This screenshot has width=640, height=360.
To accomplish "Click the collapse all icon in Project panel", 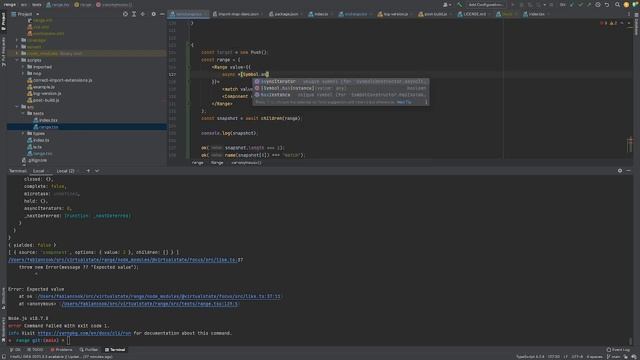I will 143,14.
